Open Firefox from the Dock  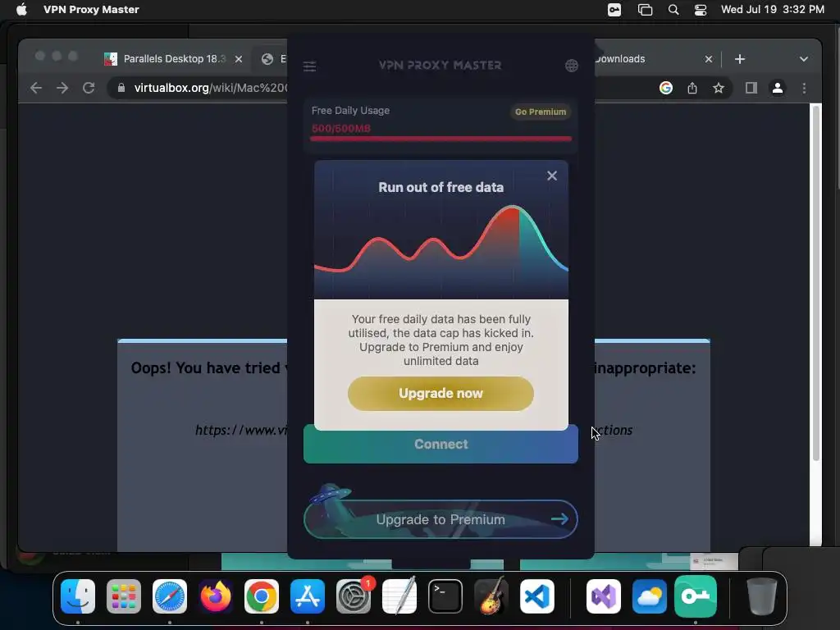pos(216,596)
